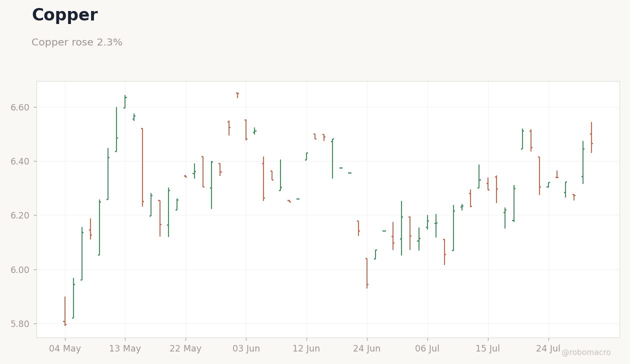This screenshot has width=630, height=364.
Task: Click the '06 Jul' date label
Action: coord(427,348)
